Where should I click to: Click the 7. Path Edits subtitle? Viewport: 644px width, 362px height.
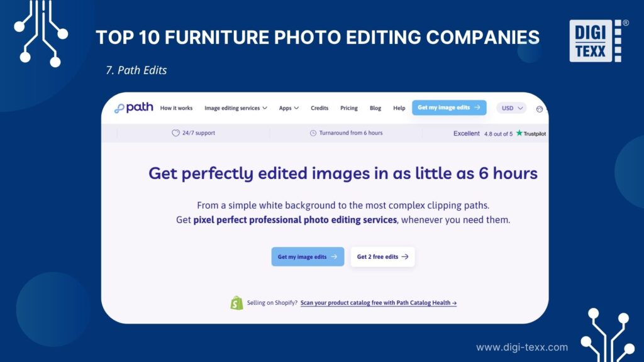click(x=136, y=70)
